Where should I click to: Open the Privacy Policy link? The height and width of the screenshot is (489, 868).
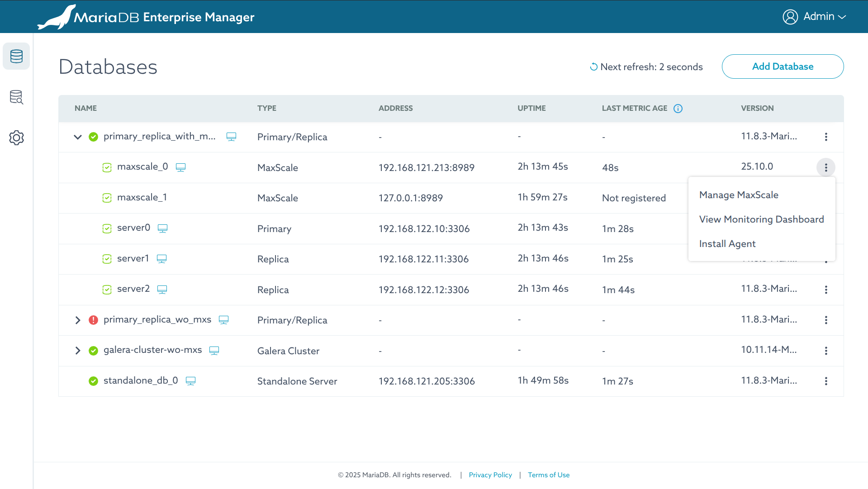tap(490, 475)
